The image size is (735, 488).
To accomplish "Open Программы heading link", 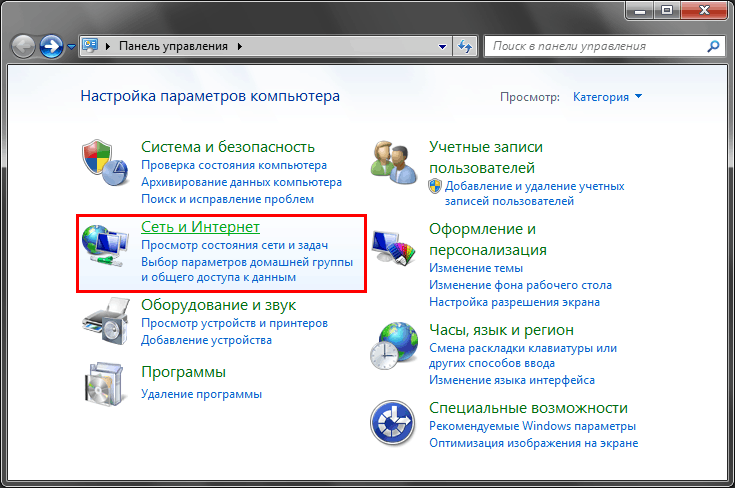I will pos(183,372).
